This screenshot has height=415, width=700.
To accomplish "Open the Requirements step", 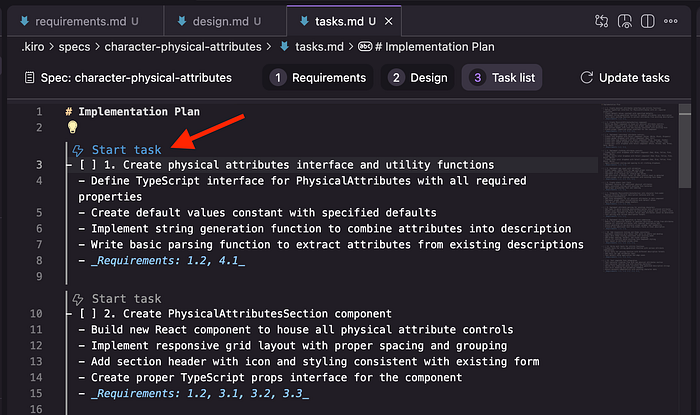I will (319, 78).
